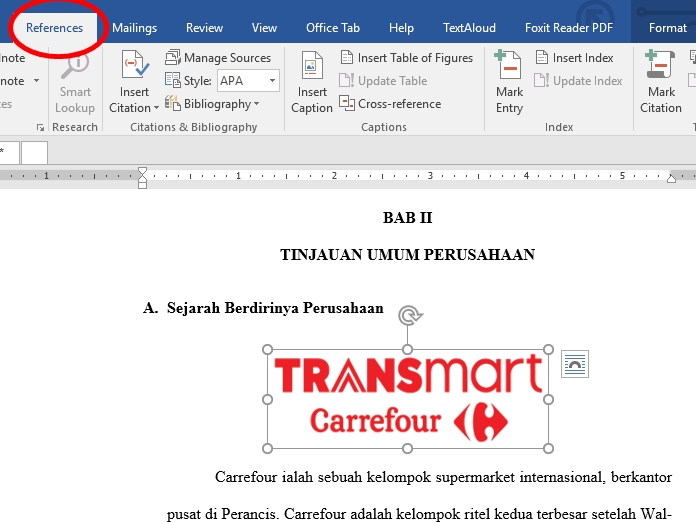Click the image rotation handle
This screenshot has width=696, height=522.
tap(409, 316)
